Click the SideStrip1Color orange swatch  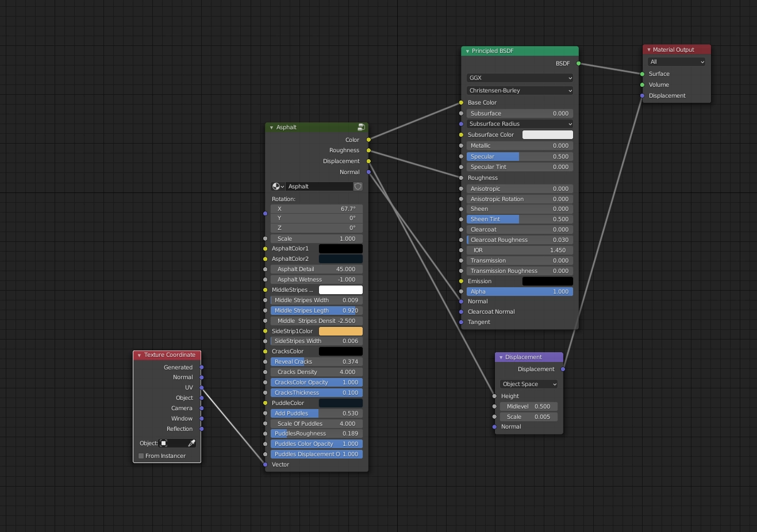(x=341, y=331)
